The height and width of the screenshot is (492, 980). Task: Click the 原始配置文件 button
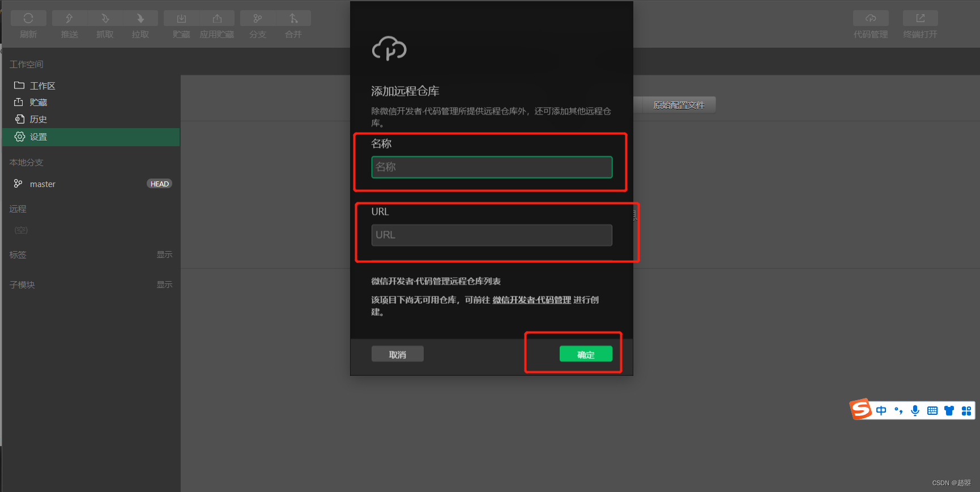[x=679, y=105]
